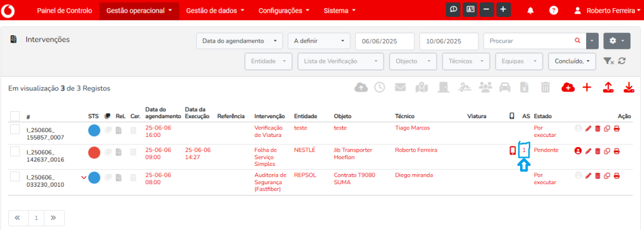Print the NESTLÉ intervention row

[x=616, y=151]
